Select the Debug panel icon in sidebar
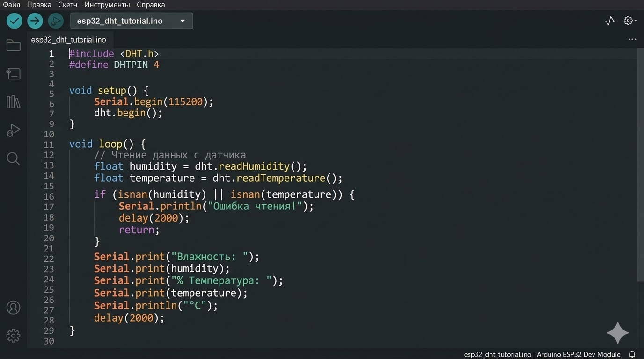This screenshot has width=644, height=359. [x=13, y=130]
